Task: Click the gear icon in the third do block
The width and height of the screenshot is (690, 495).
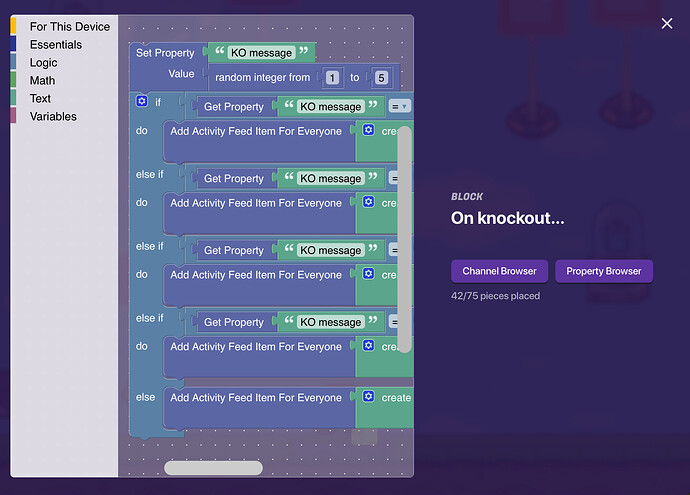Action: (x=369, y=274)
